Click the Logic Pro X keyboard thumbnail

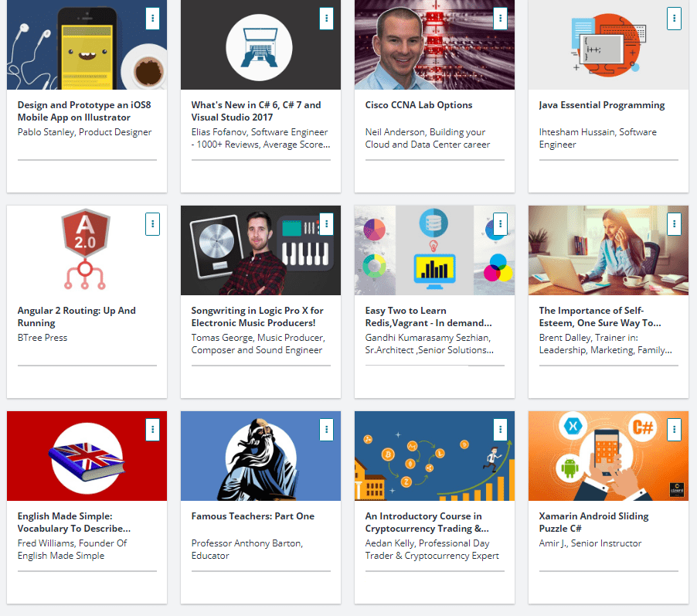click(x=260, y=250)
